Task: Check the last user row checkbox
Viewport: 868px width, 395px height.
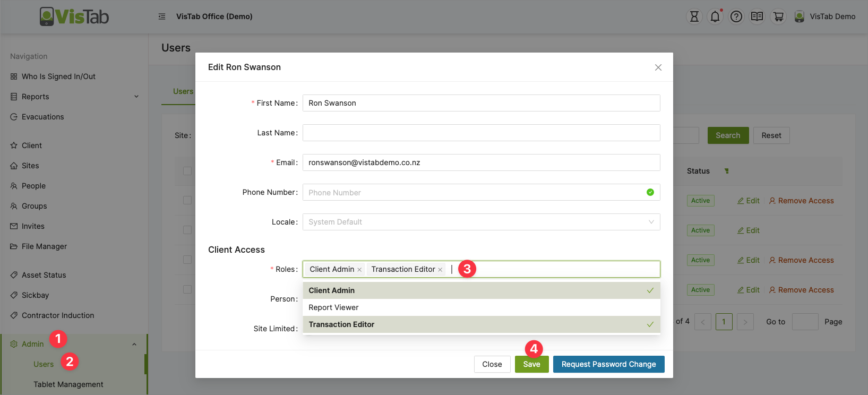Action: pos(187,289)
